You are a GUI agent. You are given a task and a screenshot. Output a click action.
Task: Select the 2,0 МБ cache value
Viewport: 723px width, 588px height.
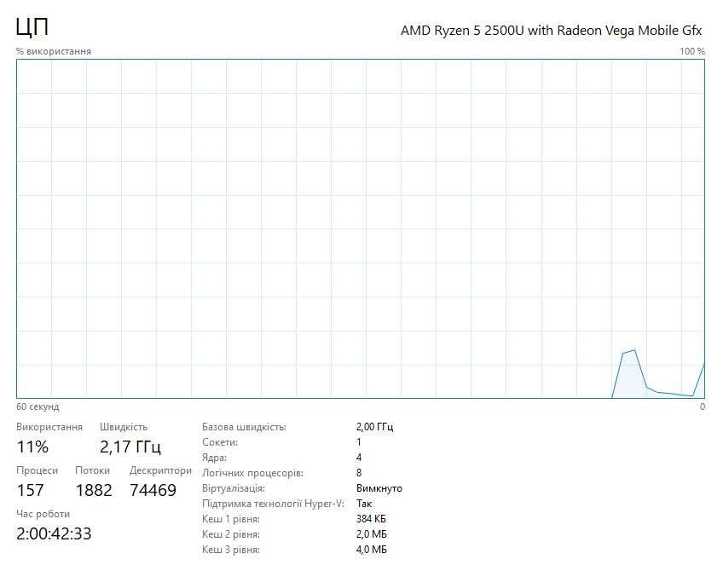click(371, 534)
